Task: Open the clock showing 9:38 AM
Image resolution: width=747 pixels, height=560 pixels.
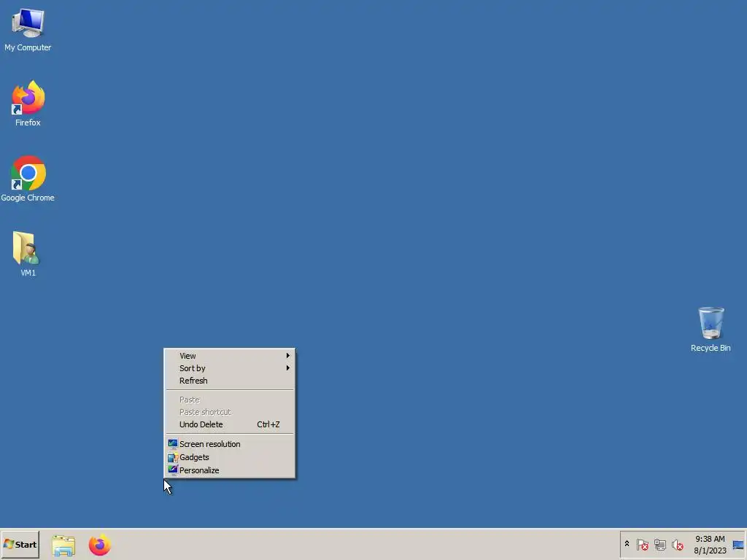Action: pos(710,544)
